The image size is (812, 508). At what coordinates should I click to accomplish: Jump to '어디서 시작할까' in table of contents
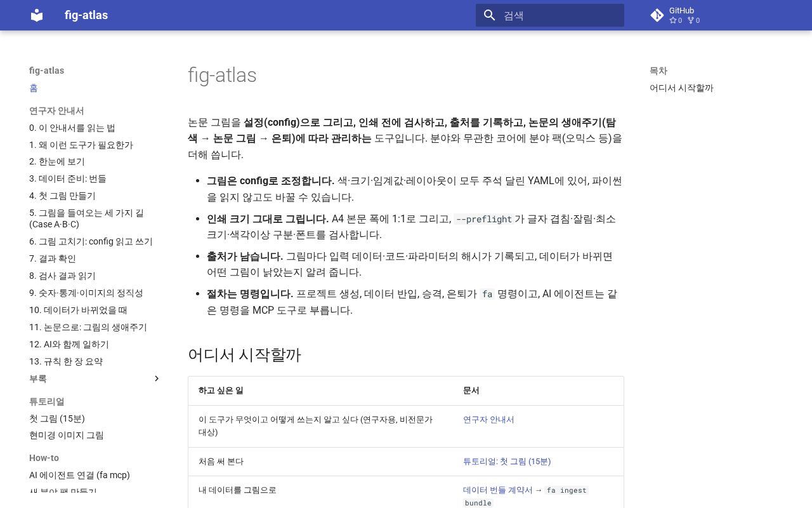click(x=681, y=88)
